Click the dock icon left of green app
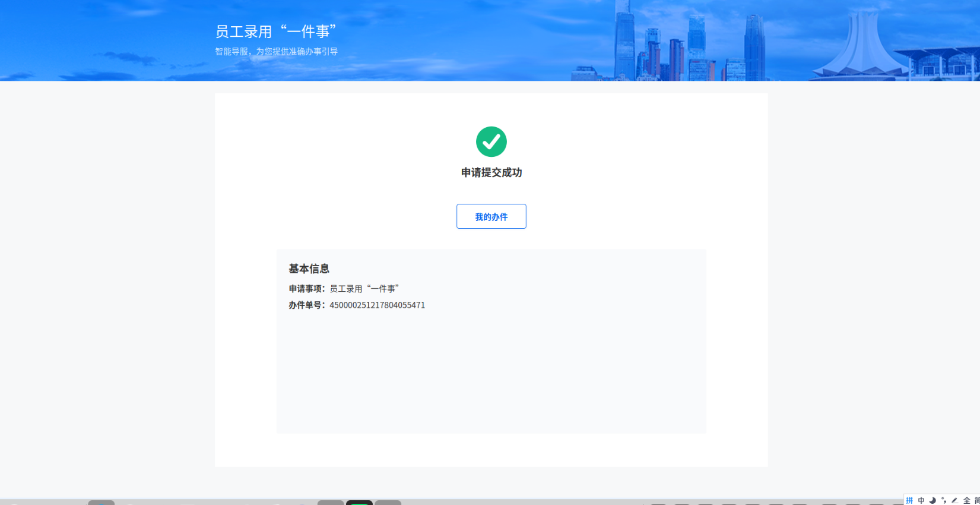 331,503
